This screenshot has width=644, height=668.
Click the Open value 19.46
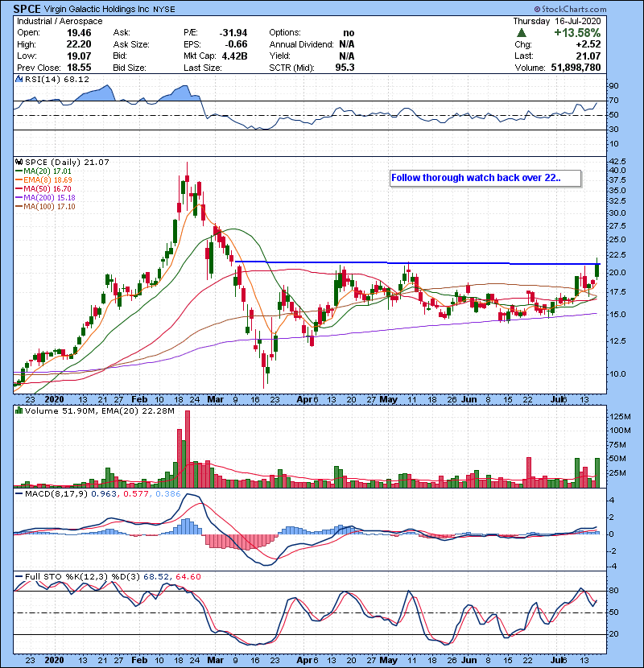pyautogui.click(x=79, y=33)
